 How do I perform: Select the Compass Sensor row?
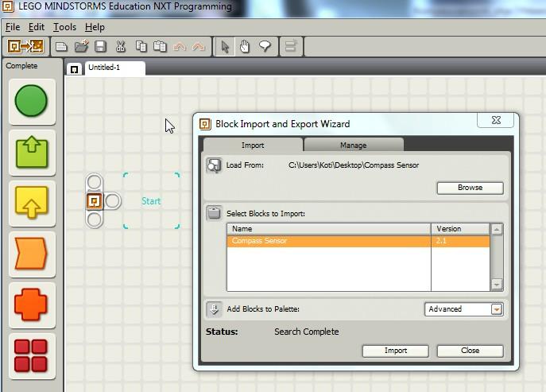pos(358,241)
